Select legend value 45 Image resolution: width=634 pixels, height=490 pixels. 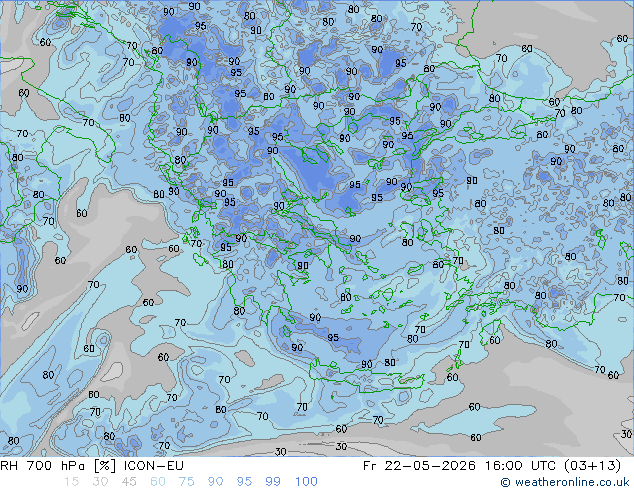tap(129, 482)
